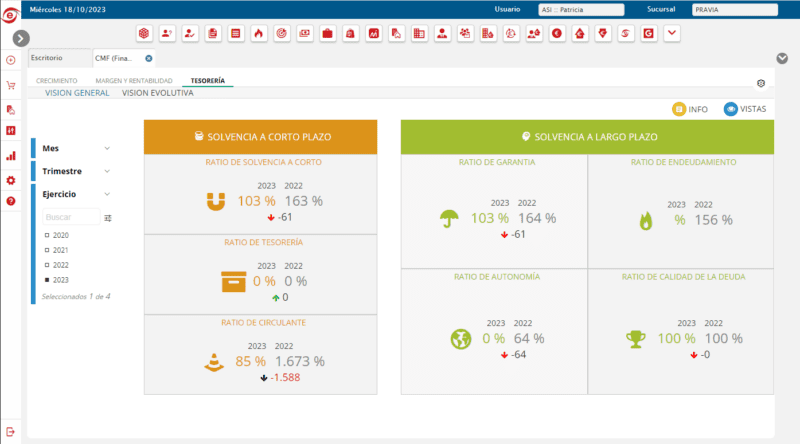Viewport: 800px width, 444px height.
Task: Click the application logo icon
Action: 10,15
